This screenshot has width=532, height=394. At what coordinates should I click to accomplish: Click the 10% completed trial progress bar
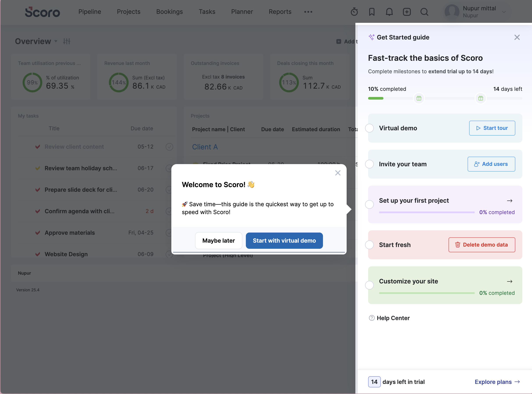coord(445,98)
